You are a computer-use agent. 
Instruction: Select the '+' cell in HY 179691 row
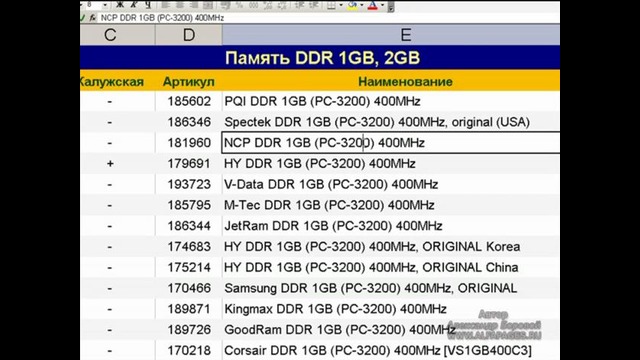coord(118,164)
